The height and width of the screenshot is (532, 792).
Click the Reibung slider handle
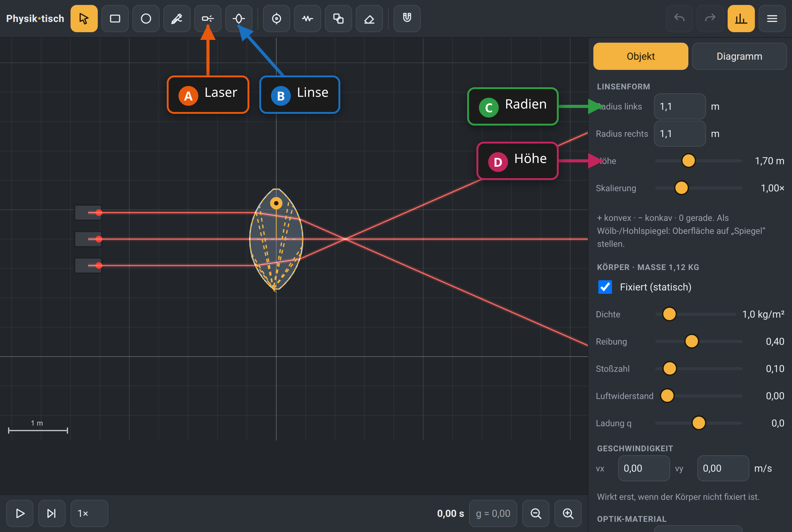(691, 341)
